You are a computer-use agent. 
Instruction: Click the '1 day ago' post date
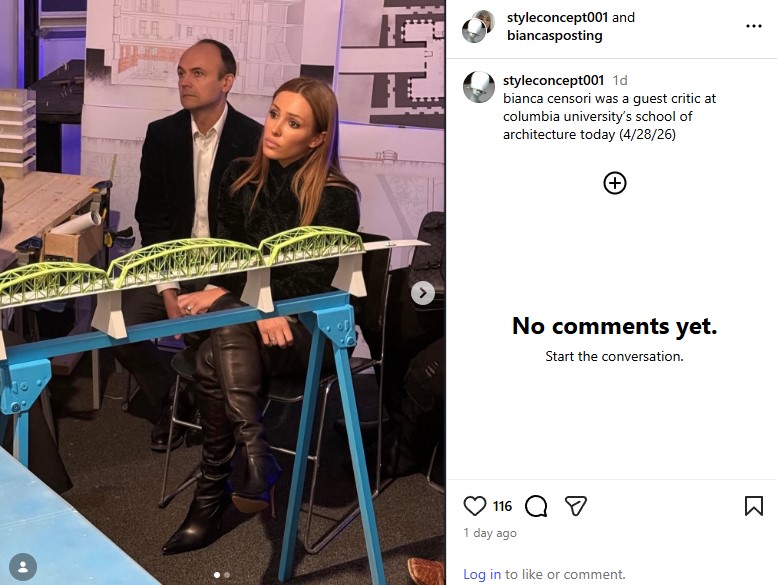coord(490,533)
